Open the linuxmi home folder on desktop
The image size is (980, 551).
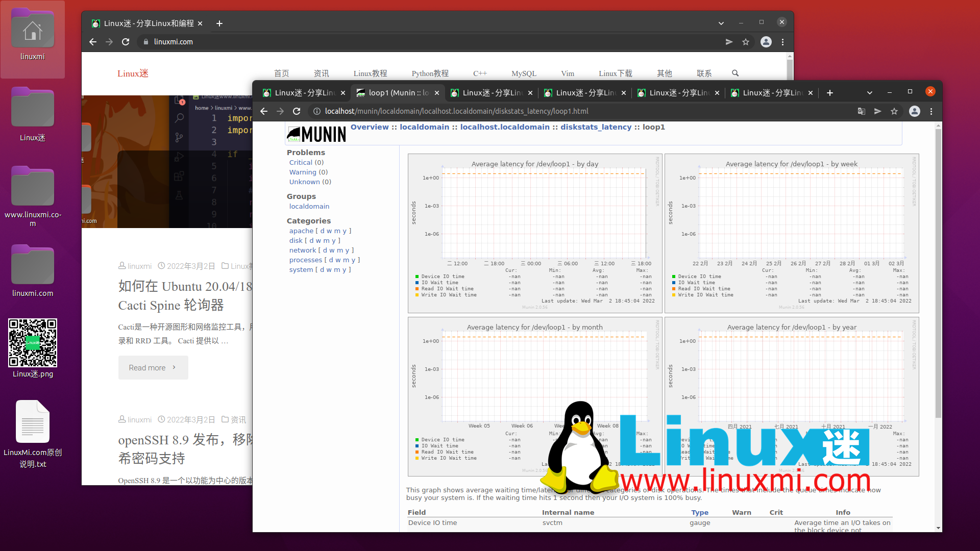coord(33,36)
